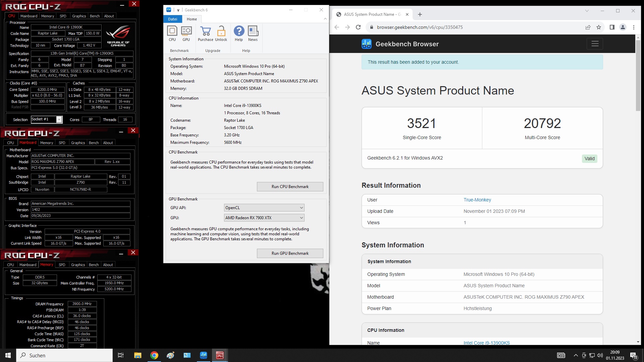
Task: Open a new browser tab
Action: point(420,14)
